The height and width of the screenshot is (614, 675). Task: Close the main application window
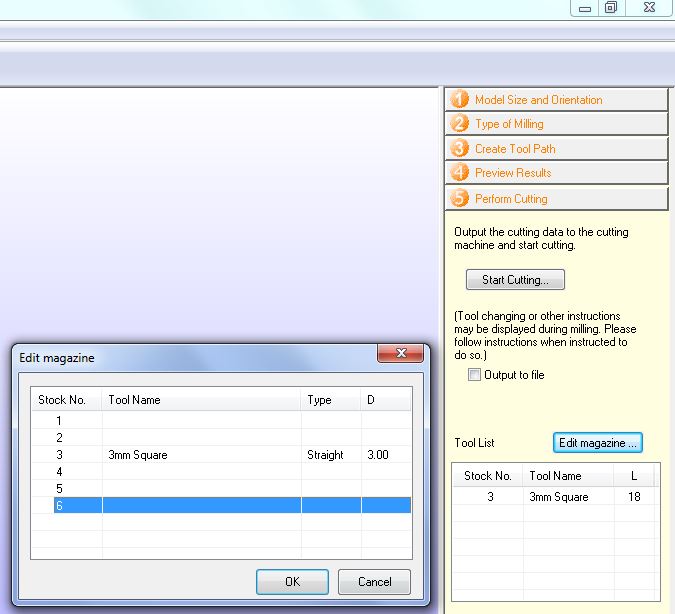[649, 8]
